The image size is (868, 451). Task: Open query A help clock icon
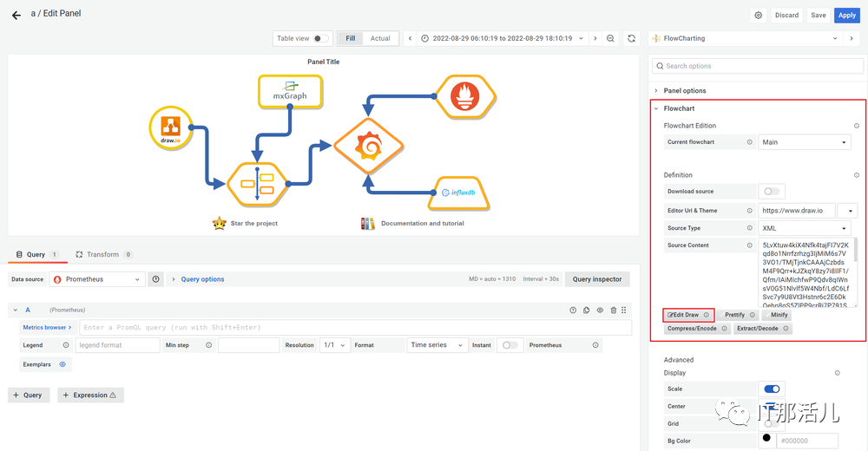(573, 310)
